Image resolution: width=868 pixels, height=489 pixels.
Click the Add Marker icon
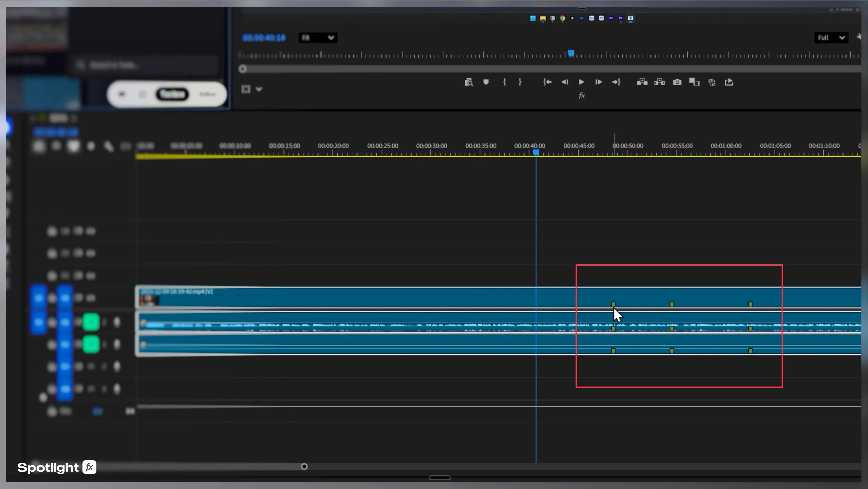(x=486, y=82)
